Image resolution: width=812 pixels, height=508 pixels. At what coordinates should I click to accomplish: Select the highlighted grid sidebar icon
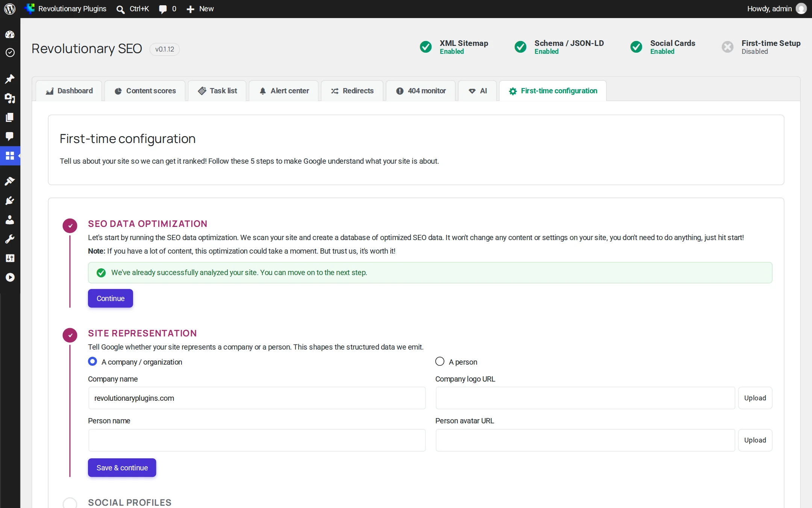[10, 155]
